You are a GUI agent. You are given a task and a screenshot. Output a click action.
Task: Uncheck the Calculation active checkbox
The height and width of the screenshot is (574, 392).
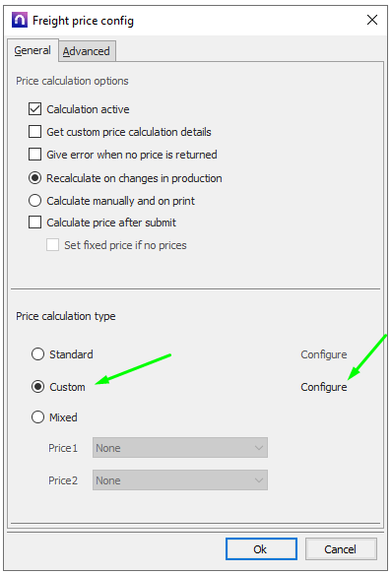[x=34, y=108]
